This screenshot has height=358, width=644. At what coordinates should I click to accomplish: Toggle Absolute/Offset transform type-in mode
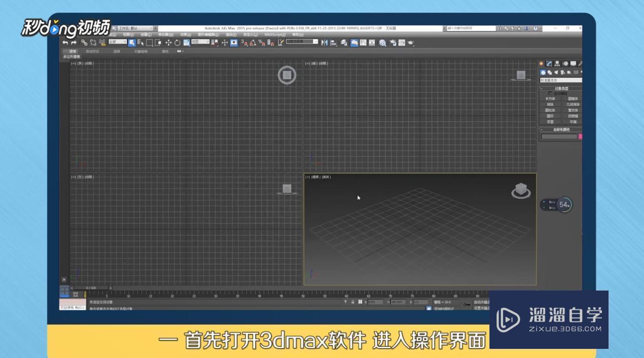pyautogui.click(x=360, y=302)
